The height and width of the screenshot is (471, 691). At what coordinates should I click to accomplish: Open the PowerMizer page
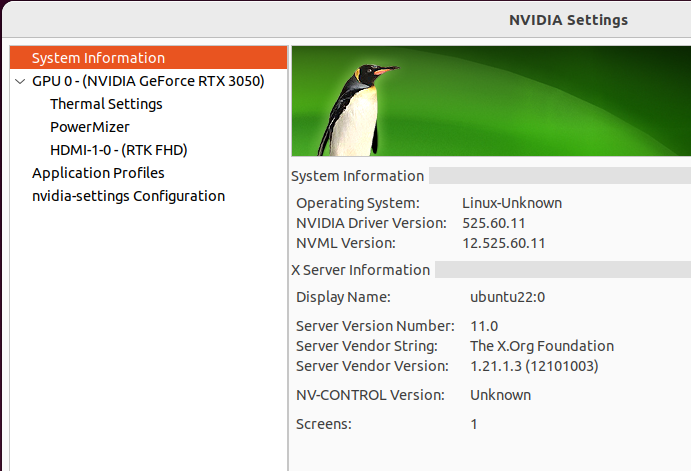pos(90,127)
